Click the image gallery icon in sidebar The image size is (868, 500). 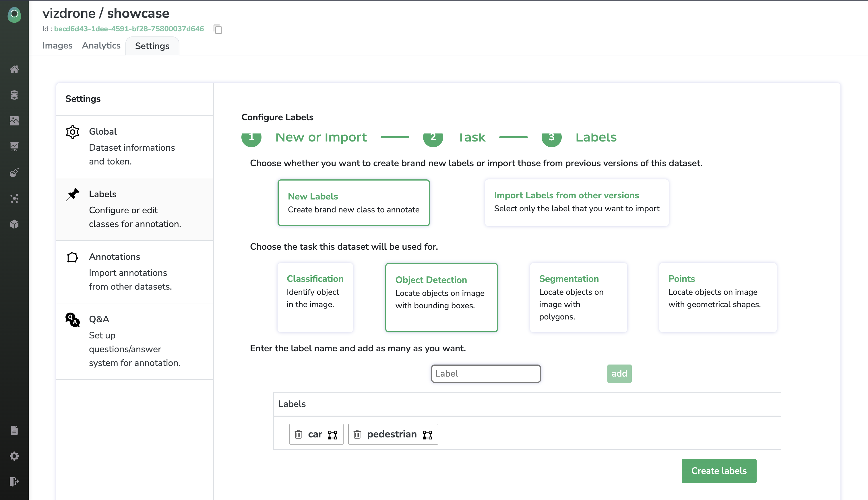[14, 121]
